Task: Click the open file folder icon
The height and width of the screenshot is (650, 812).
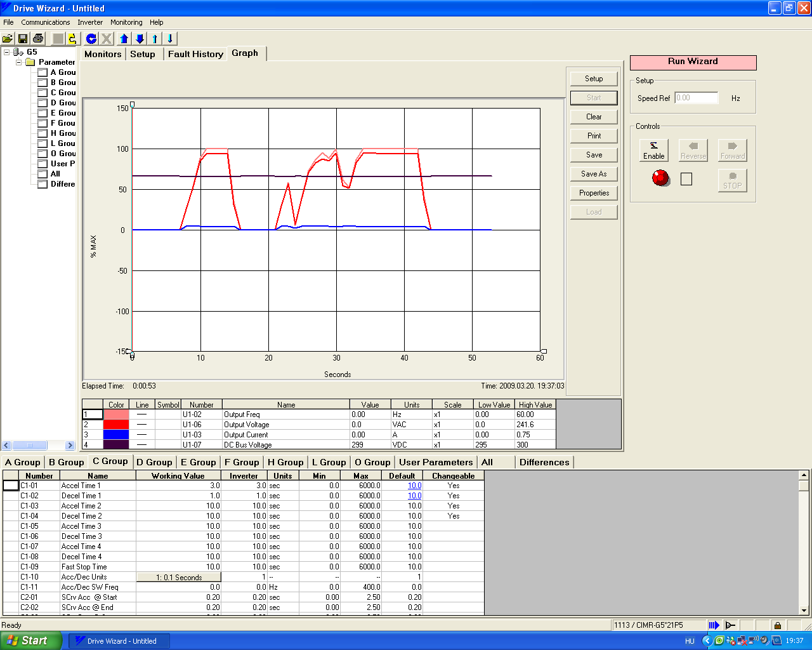Action: click(x=8, y=39)
